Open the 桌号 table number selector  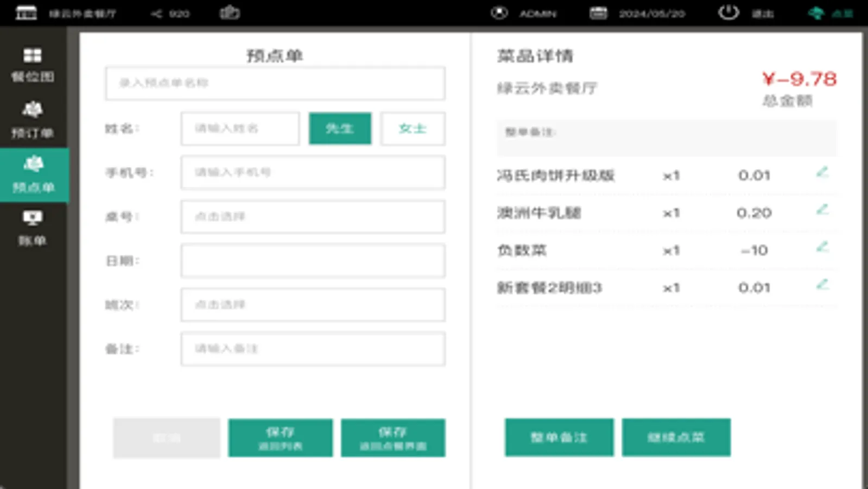313,217
